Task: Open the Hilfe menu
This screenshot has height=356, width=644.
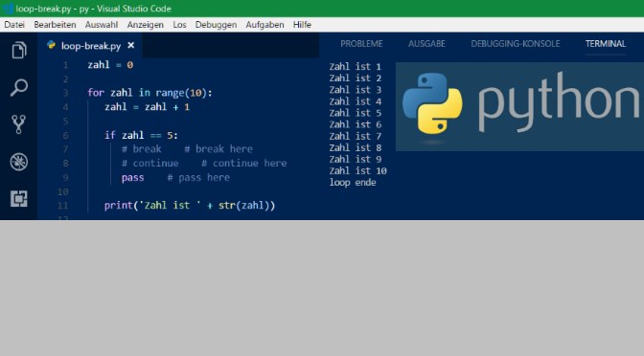Action: (302, 25)
